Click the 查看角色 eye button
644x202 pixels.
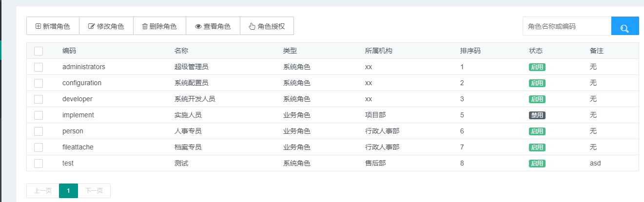click(x=213, y=26)
